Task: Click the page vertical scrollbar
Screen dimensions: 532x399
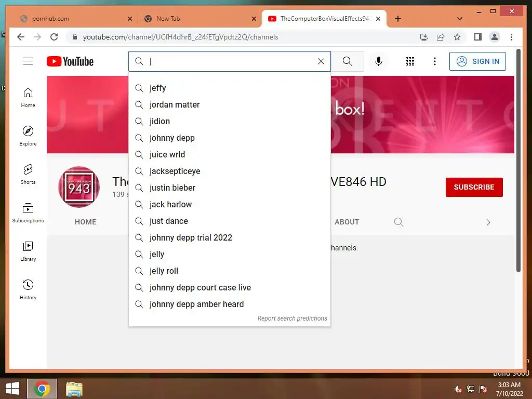Action: click(518, 161)
